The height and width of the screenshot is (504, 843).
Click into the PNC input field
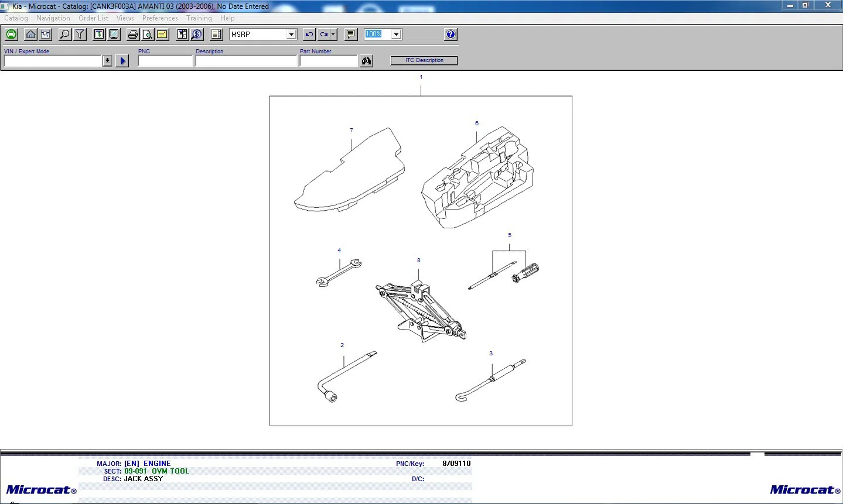(165, 61)
